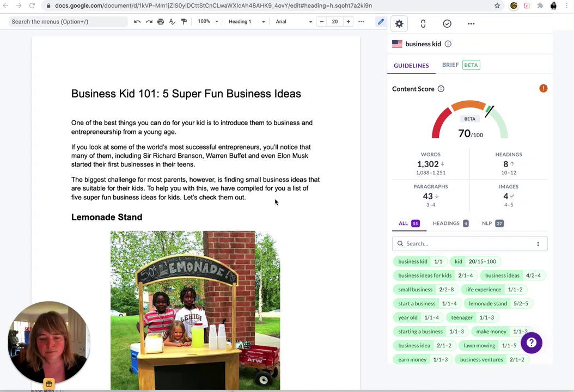Click the pencil editing mode icon

point(381,22)
